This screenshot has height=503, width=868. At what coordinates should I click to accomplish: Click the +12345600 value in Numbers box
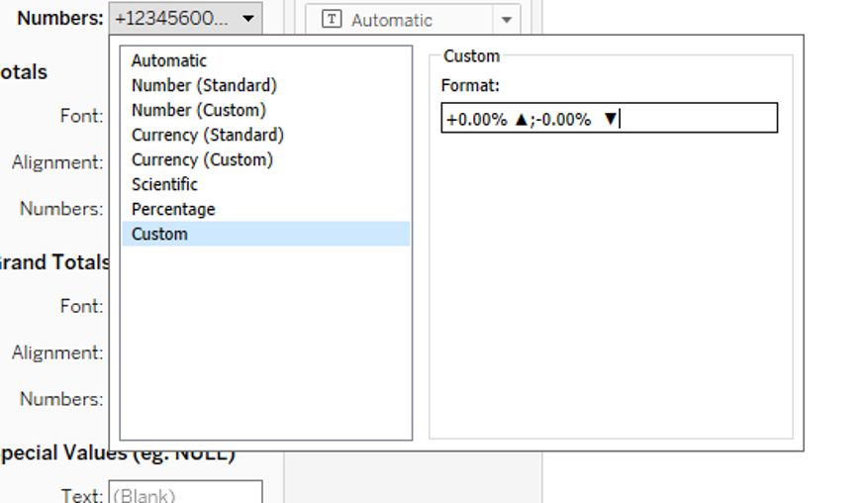click(171, 19)
